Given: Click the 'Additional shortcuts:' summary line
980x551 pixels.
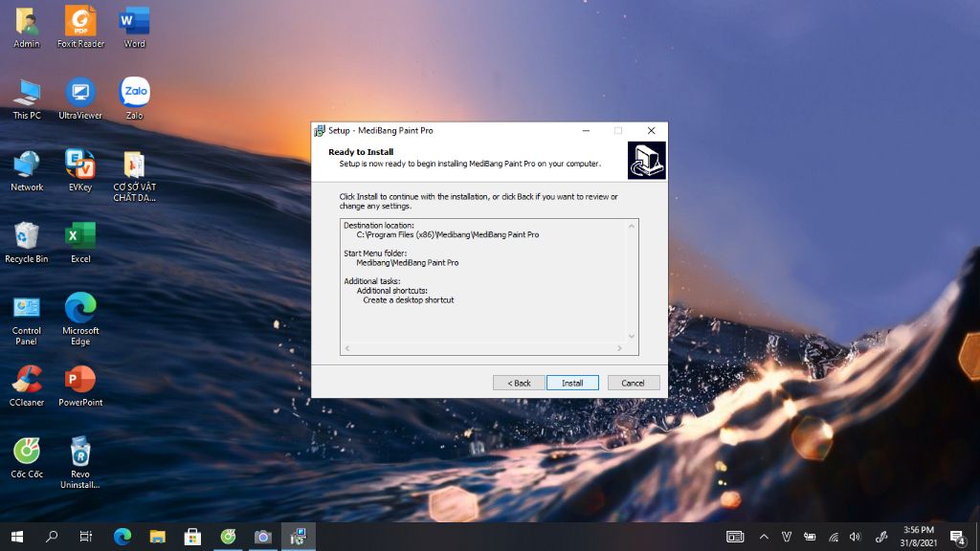Looking at the screenshot, I should (391, 291).
